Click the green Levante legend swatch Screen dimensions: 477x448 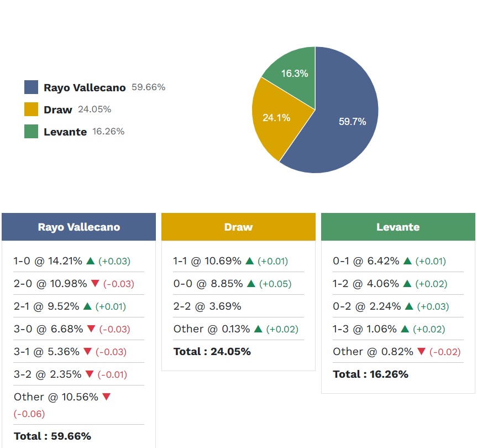[x=32, y=132]
